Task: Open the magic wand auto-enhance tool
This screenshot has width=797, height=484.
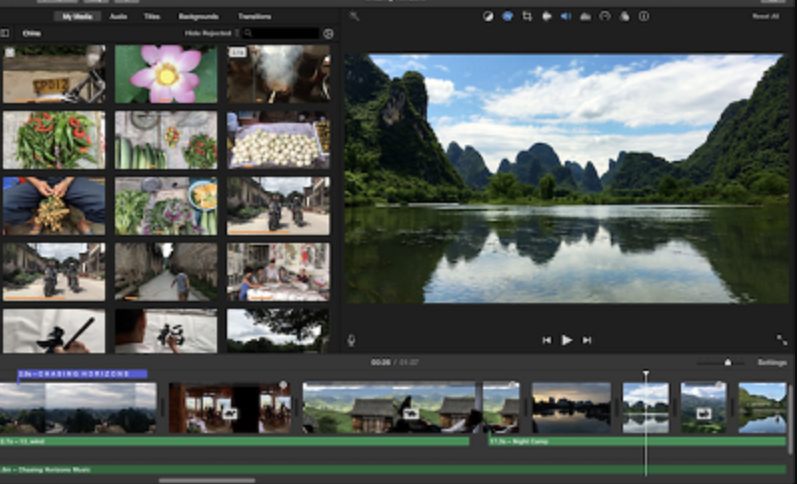Action: tap(354, 16)
